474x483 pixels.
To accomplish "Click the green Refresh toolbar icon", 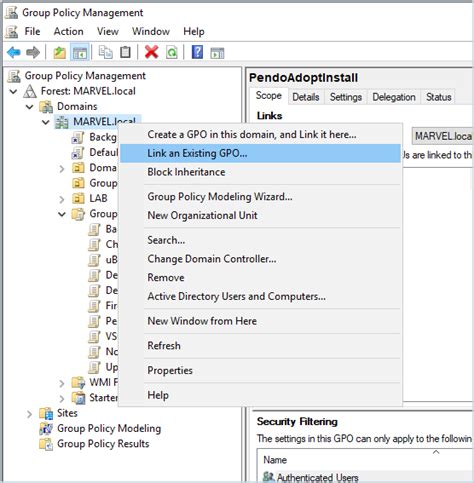I will tap(172, 52).
